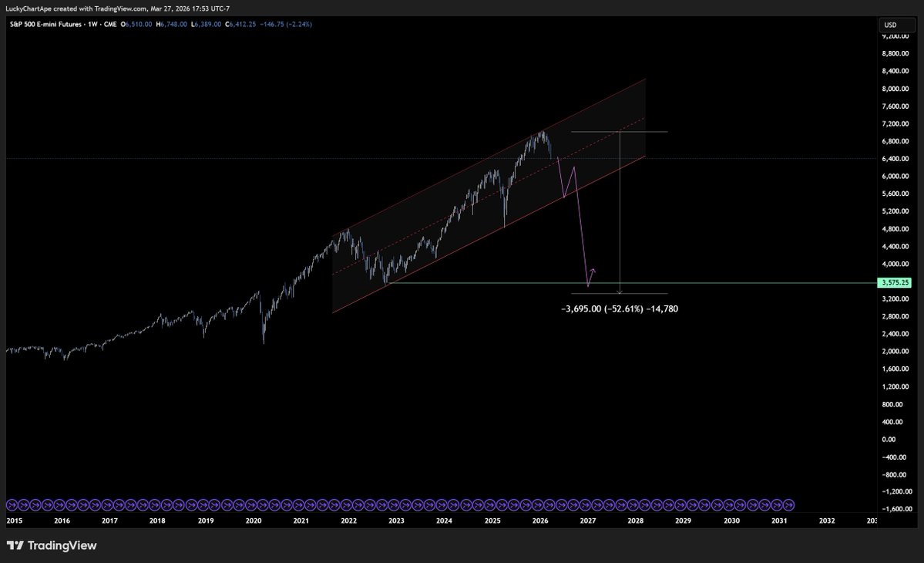
Task: Click the 2027 label on the time axis
Action: (588, 521)
